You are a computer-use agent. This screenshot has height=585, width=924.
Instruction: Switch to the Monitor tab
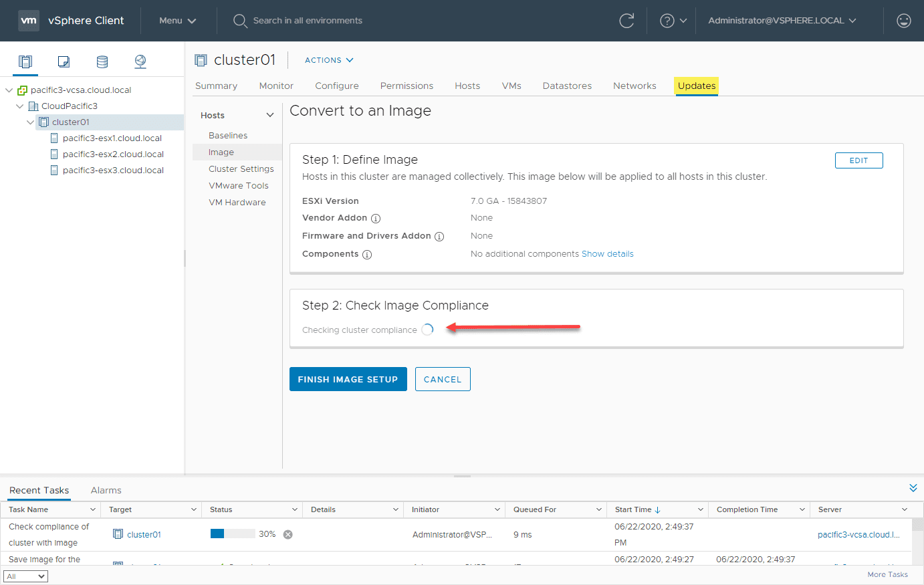point(275,86)
